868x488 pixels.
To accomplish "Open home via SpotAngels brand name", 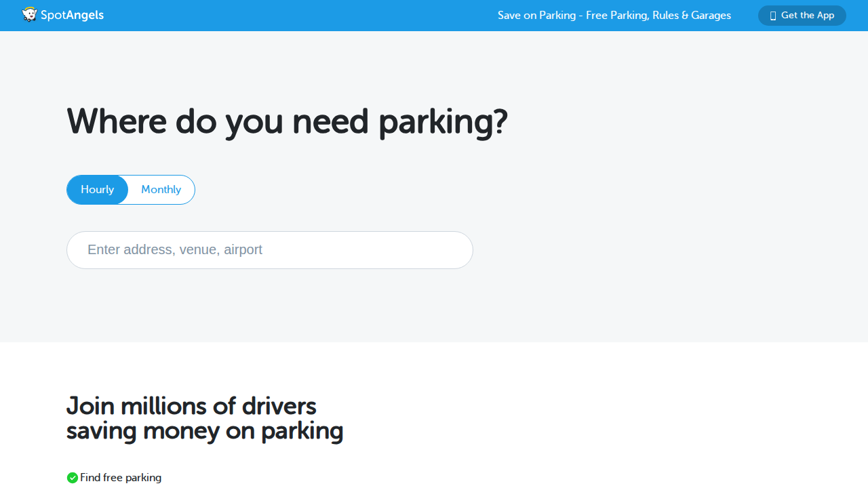I will pyautogui.click(x=72, y=15).
